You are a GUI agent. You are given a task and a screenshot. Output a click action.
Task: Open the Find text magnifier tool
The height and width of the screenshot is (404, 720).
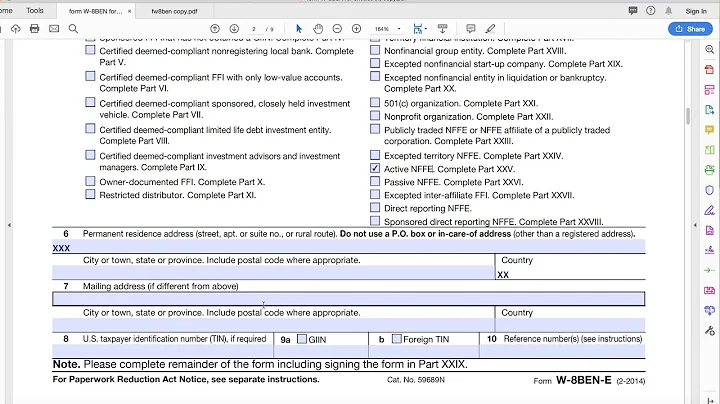(x=73, y=29)
